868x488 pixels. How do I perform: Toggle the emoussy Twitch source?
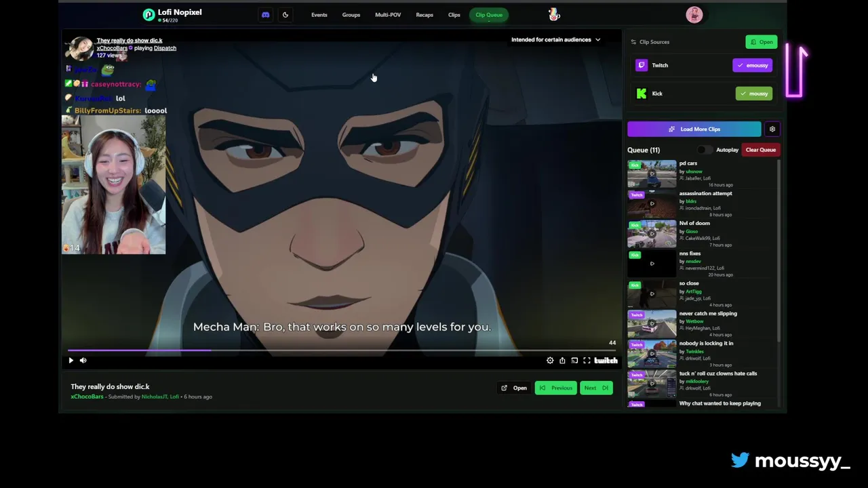[x=753, y=65]
